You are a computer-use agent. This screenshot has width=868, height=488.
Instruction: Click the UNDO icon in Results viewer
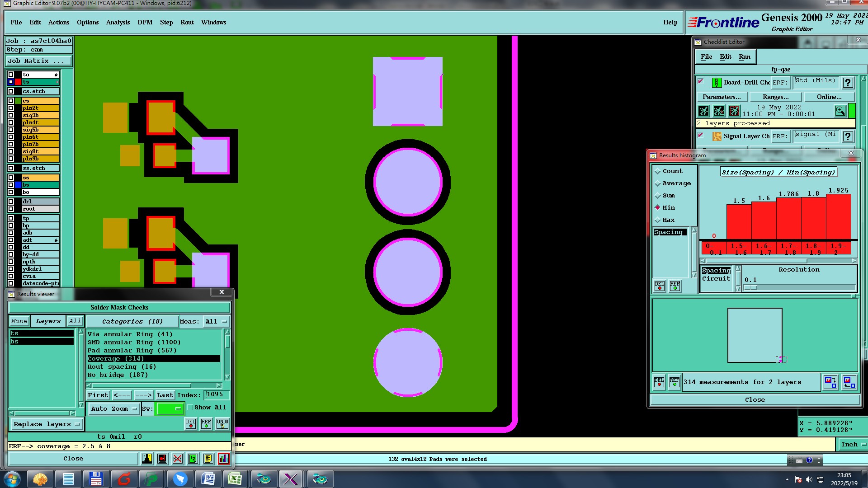point(222,423)
